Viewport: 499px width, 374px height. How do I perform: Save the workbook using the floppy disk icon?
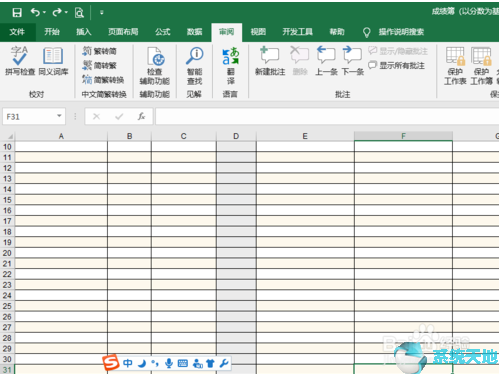point(17,13)
